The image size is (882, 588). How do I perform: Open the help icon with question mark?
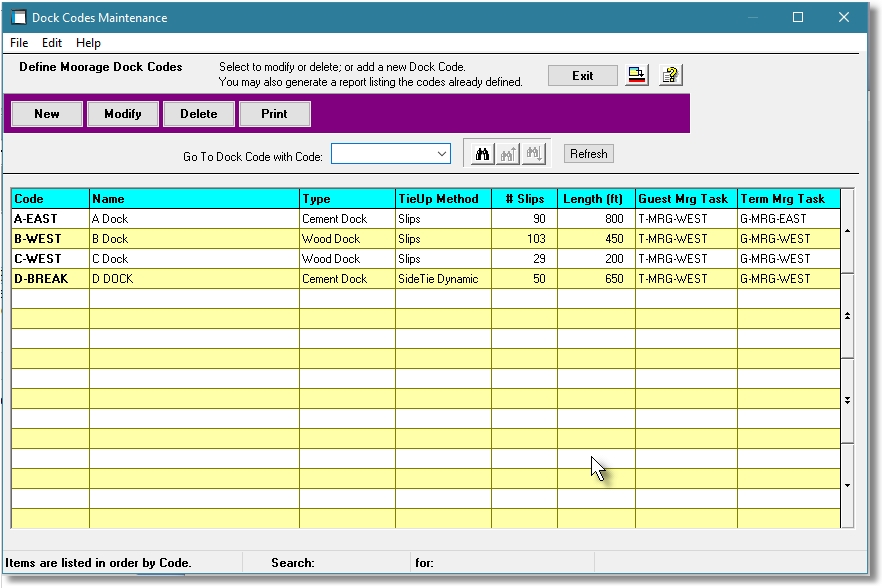coord(670,76)
